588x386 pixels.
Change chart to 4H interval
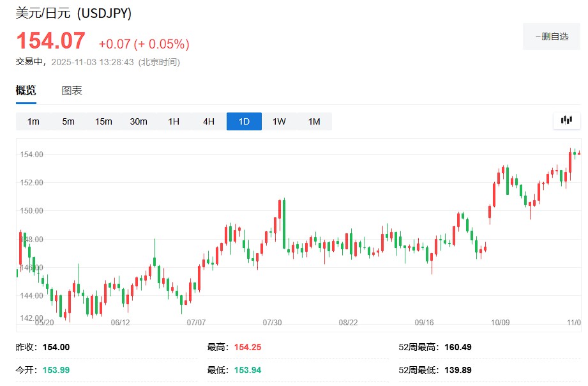pyautogui.click(x=209, y=121)
